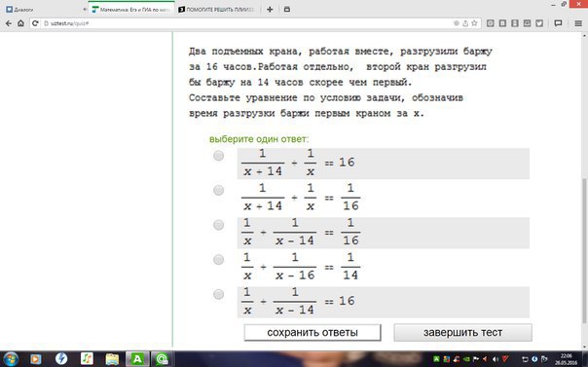Select answer 1/x + 1/(x-14) = 1/16
The image size is (588, 367).
(219, 225)
